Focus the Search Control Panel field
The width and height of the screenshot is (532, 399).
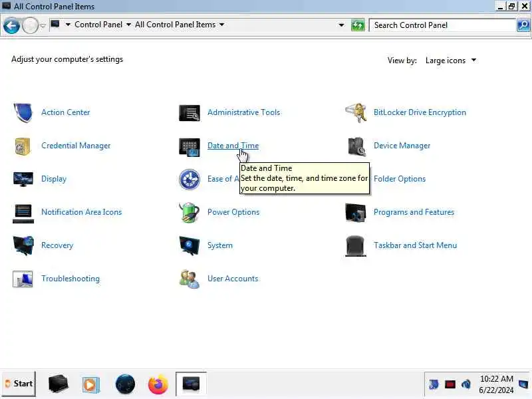point(442,25)
